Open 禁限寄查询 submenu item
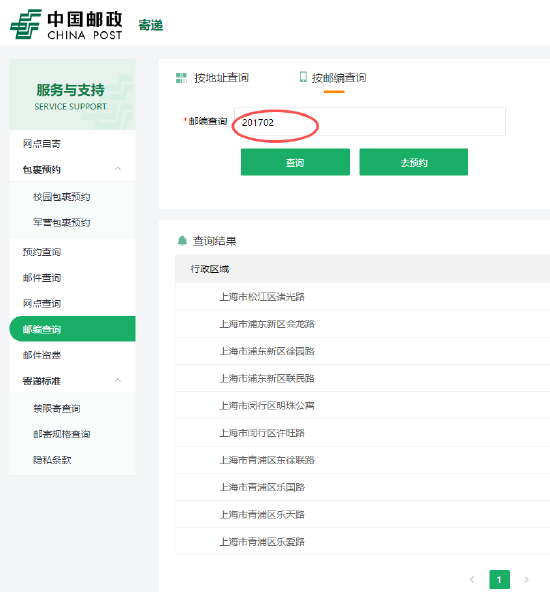The image size is (550, 592). (x=57, y=409)
